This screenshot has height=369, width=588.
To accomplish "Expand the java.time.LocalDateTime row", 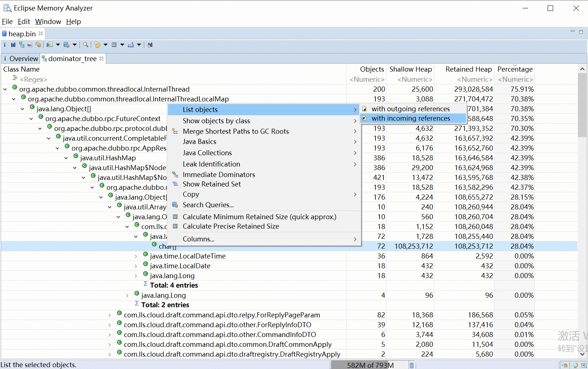I will tap(136, 256).
